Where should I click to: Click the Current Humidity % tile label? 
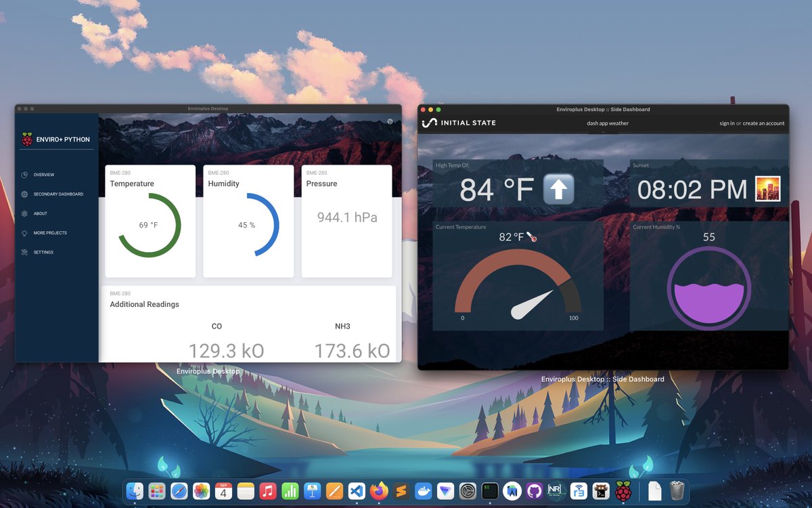656,227
